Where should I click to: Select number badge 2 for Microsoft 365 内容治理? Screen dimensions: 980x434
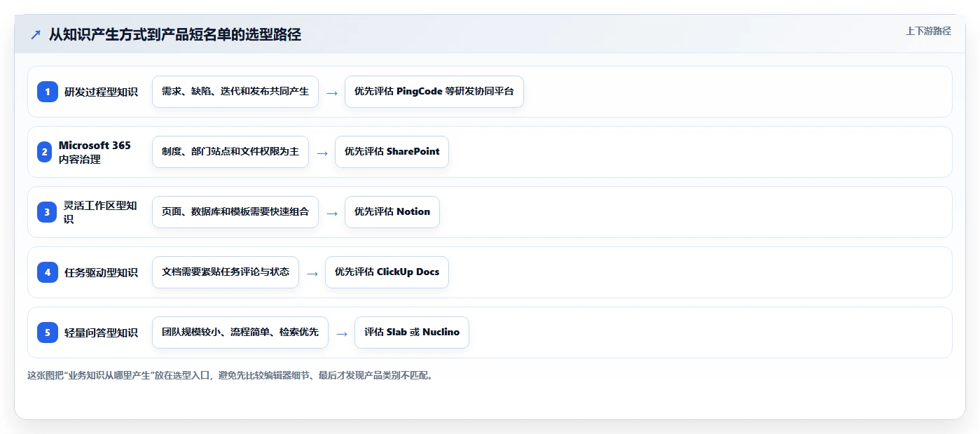point(45,152)
